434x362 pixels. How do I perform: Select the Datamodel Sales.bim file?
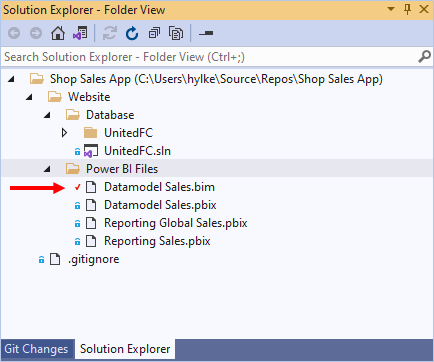pyautogui.click(x=159, y=187)
